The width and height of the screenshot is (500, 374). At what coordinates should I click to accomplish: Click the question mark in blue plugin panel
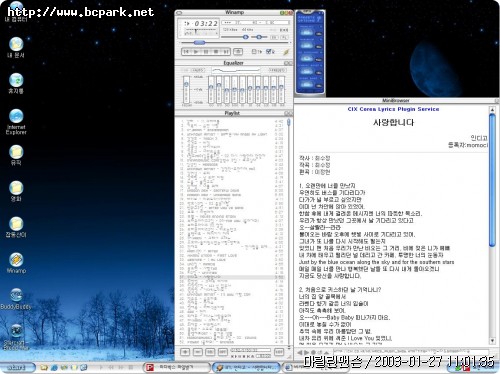pos(319,19)
